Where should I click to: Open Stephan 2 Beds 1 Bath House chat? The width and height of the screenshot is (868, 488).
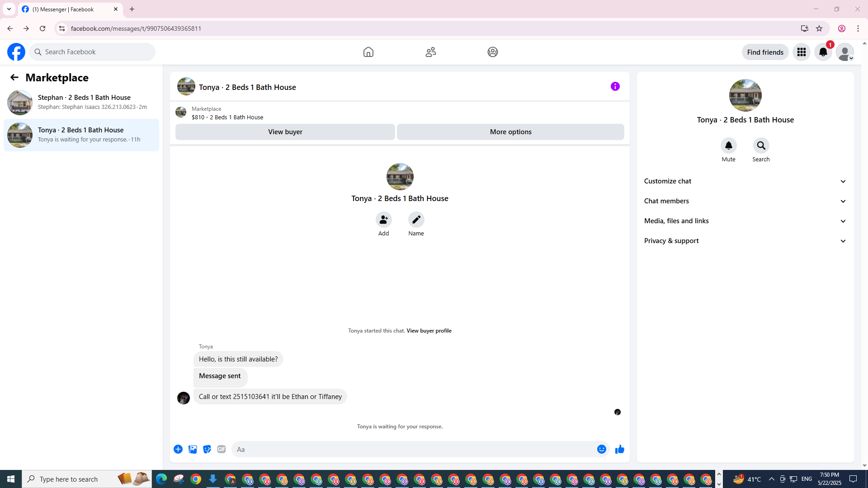pos(81,103)
